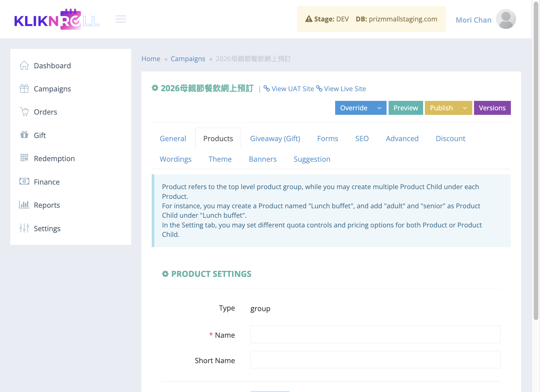Focus the Name input field
This screenshot has width=540, height=392.
(x=375, y=335)
